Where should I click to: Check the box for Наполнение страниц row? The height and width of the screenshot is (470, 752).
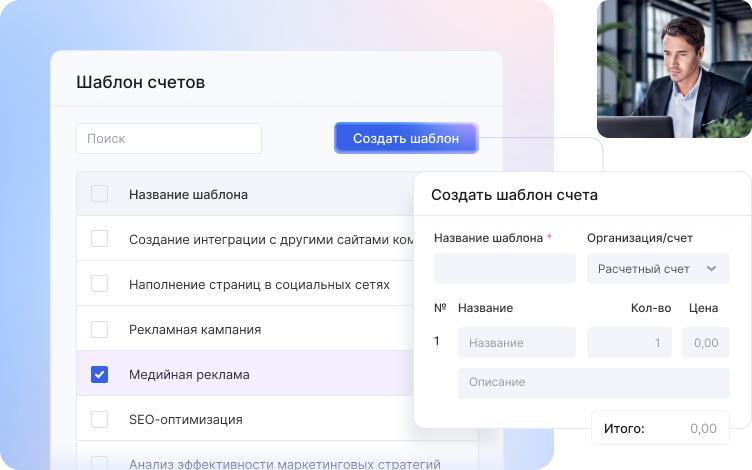click(x=99, y=284)
